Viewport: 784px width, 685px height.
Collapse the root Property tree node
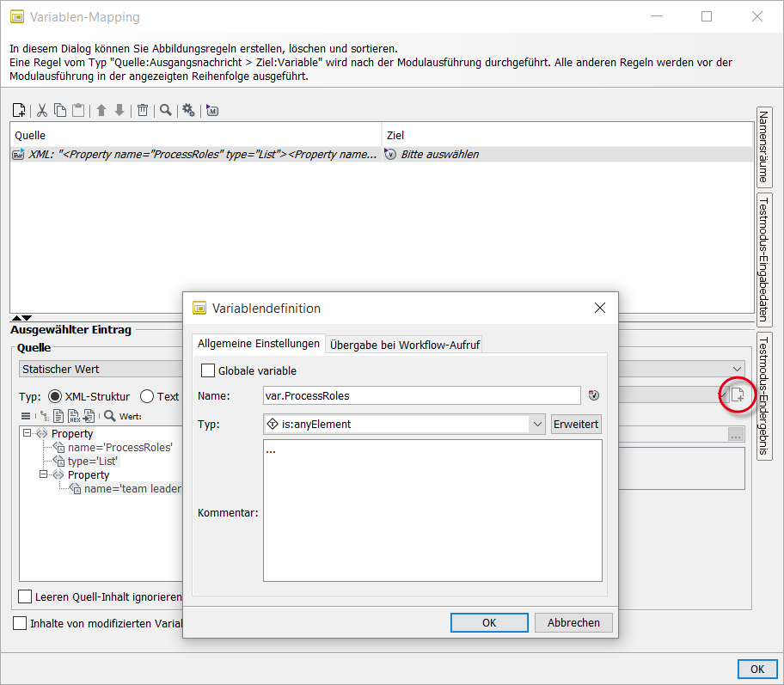(x=28, y=434)
